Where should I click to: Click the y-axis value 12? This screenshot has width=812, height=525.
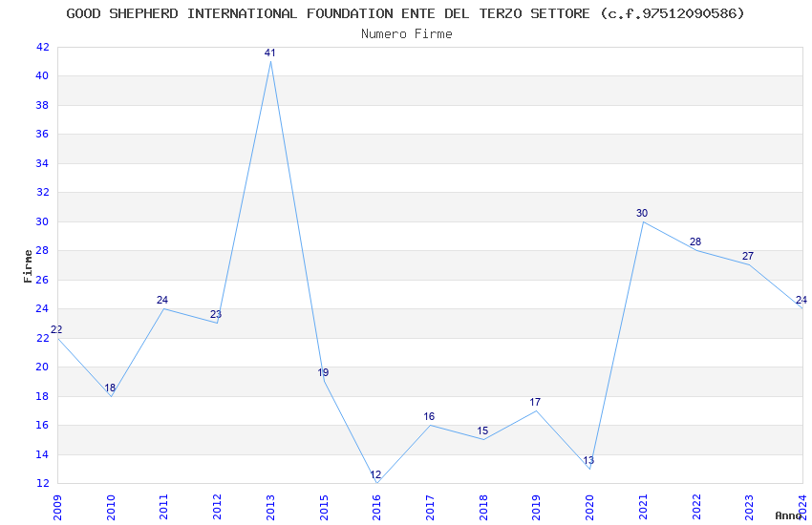pyautogui.click(x=42, y=483)
